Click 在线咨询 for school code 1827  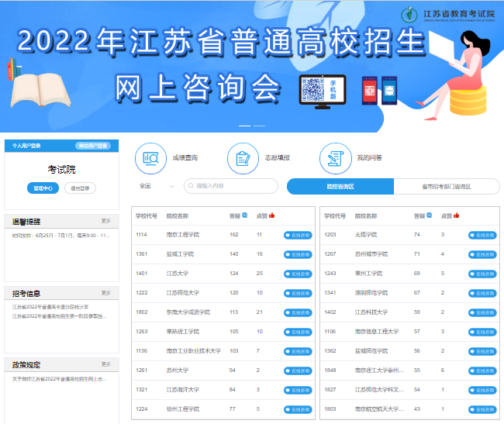482,390
